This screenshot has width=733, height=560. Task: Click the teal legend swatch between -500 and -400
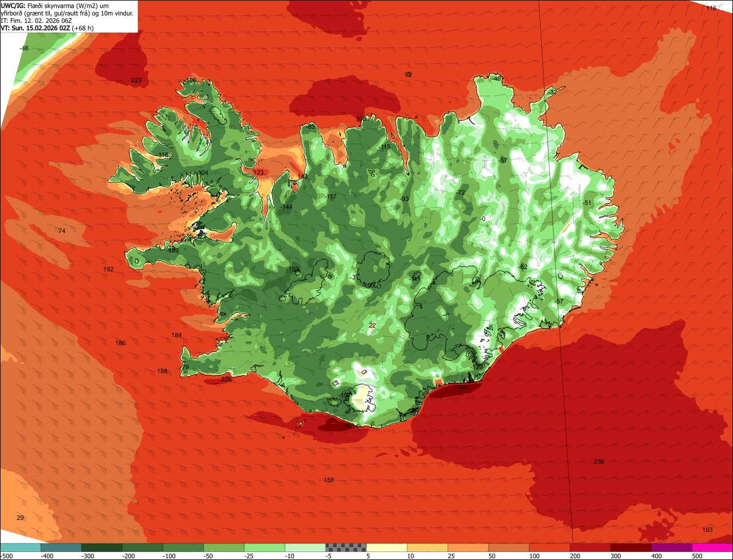21,547
